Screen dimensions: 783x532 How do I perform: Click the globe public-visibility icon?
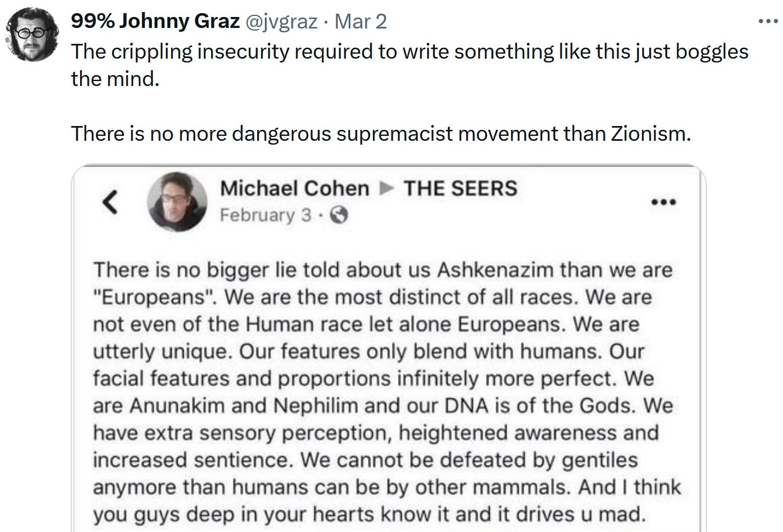(x=339, y=215)
